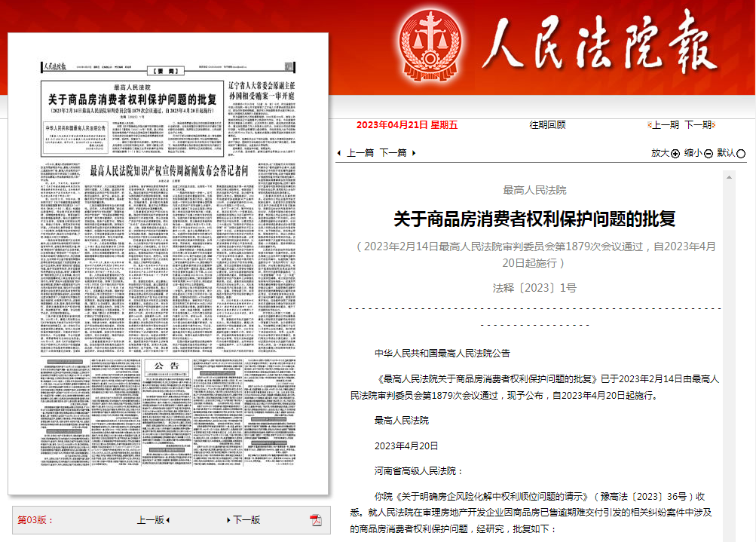Image resolution: width=756 pixels, height=542 pixels.
Task: Click the left arrow beside 上一篇
Action: 340,153
